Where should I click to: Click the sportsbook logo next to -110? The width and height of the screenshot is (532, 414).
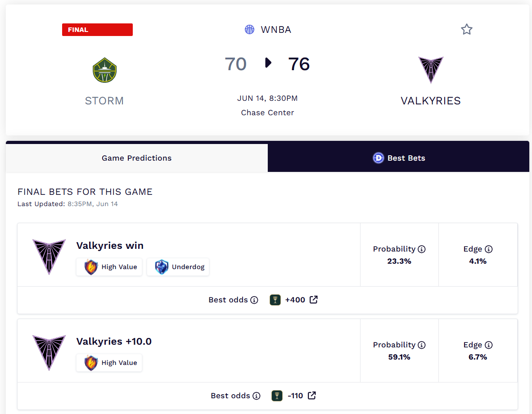tap(277, 396)
